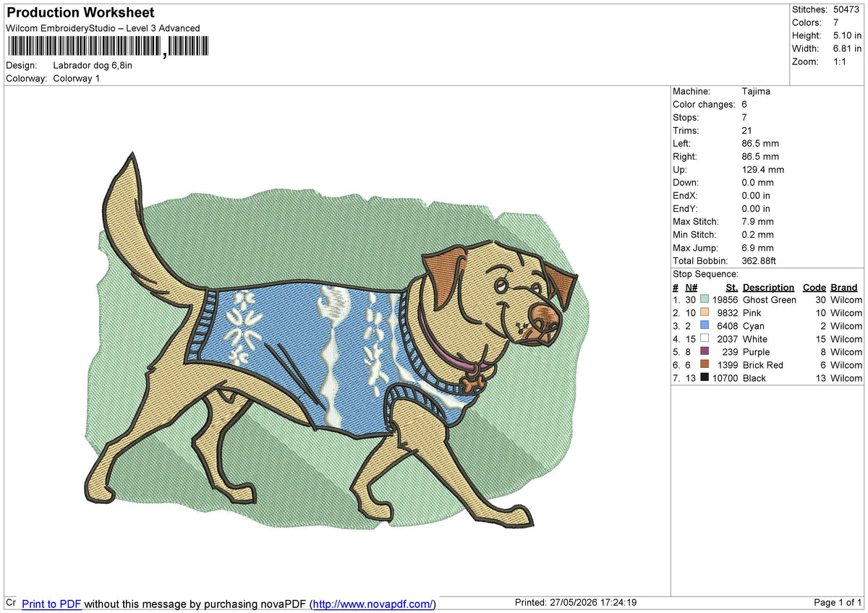Click the Brick Red description text
This screenshot has width=868, height=613.
[763, 365]
